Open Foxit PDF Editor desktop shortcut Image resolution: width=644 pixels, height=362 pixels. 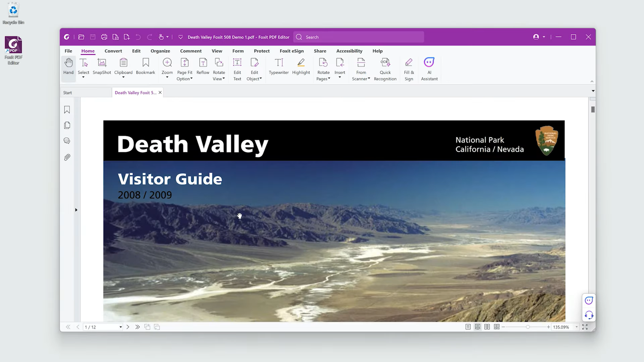click(13, 50)
